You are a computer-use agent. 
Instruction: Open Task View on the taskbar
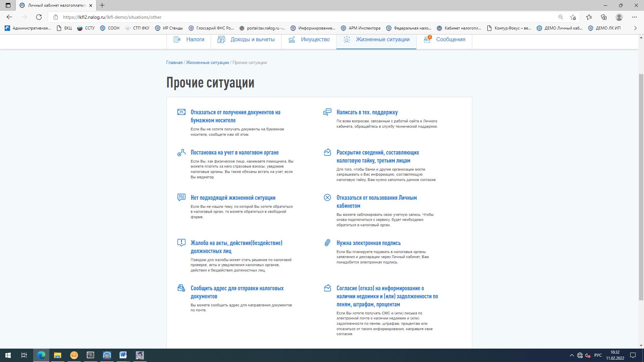coord(24,355)
